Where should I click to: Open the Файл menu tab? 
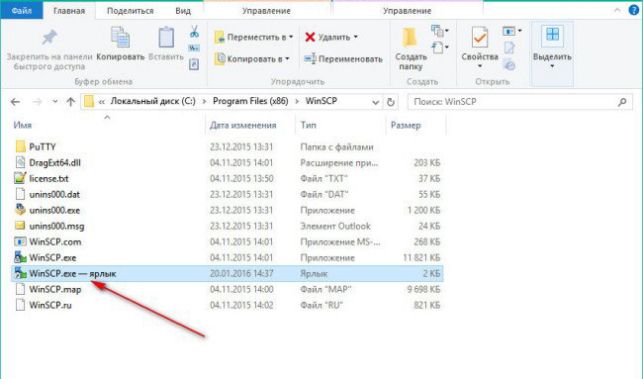21,10
